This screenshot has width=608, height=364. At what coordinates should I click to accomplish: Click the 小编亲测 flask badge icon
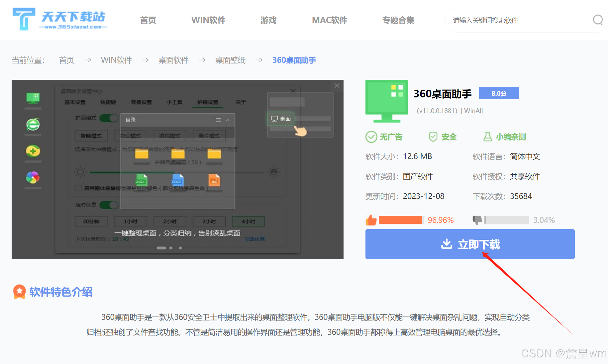[487, 137]
